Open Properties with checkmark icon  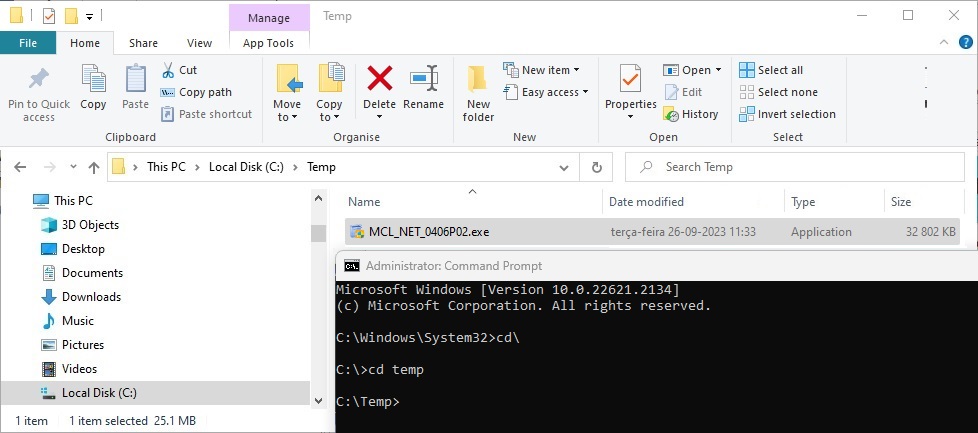coord(631,79)
